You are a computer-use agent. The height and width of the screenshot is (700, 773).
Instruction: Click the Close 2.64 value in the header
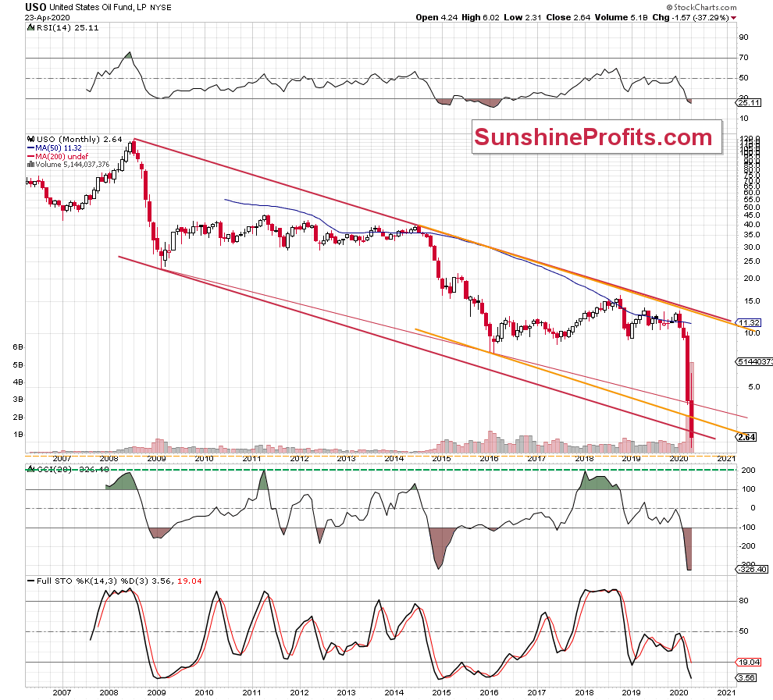coord(568,17)
